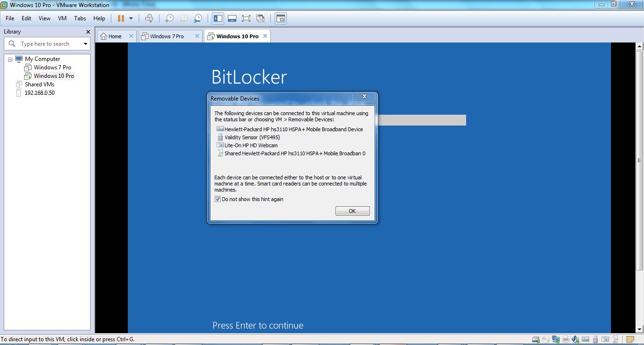
Task: Toggle the library panel visibility
Action: coord(217,18)
